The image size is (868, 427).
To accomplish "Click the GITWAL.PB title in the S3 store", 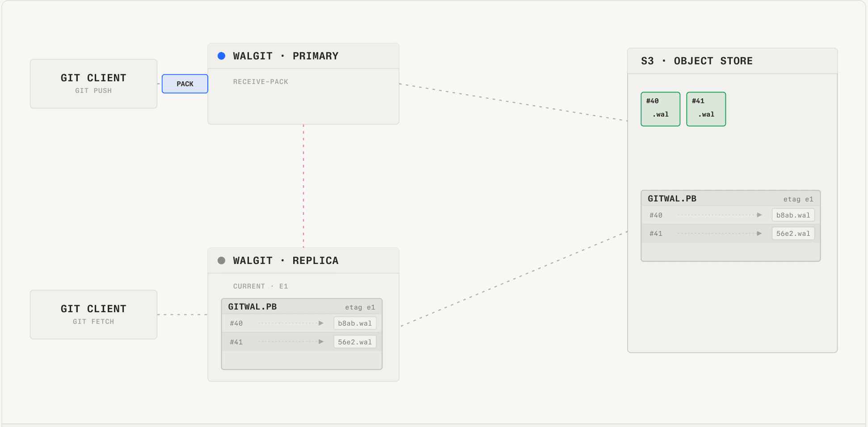I will pyautogui.click(x=672, y=198).
